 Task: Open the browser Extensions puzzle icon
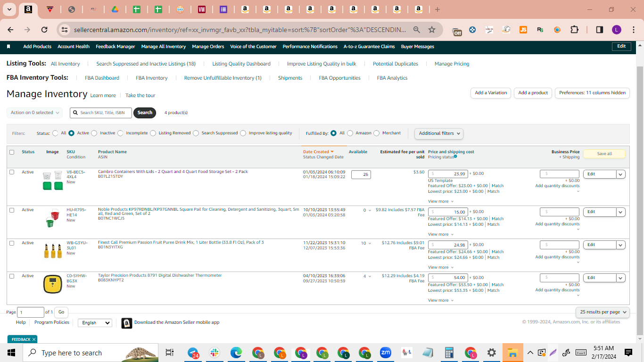coord(574,30)
